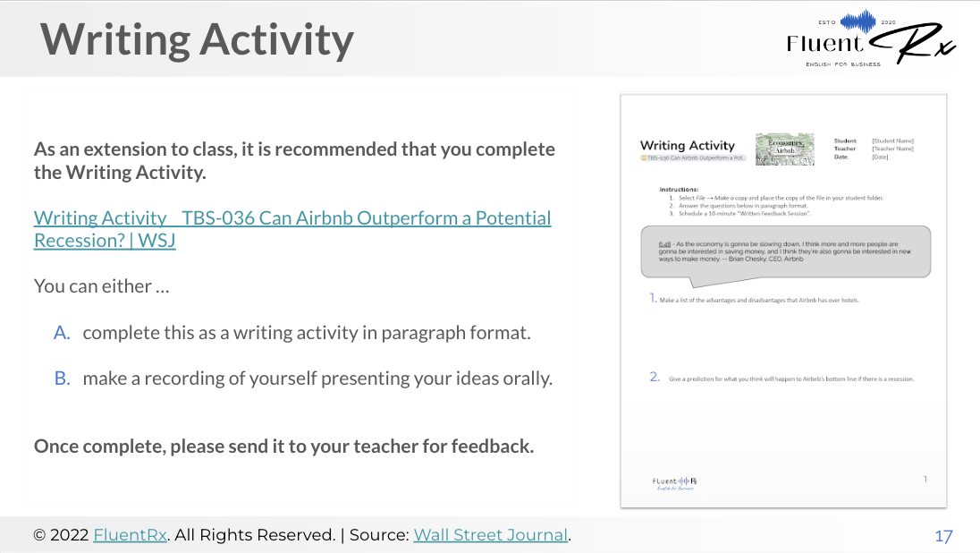The height and width of the screenshot is (553, 980).
Task: Click the blue number 2 question marker
Action: pos(655,377)
